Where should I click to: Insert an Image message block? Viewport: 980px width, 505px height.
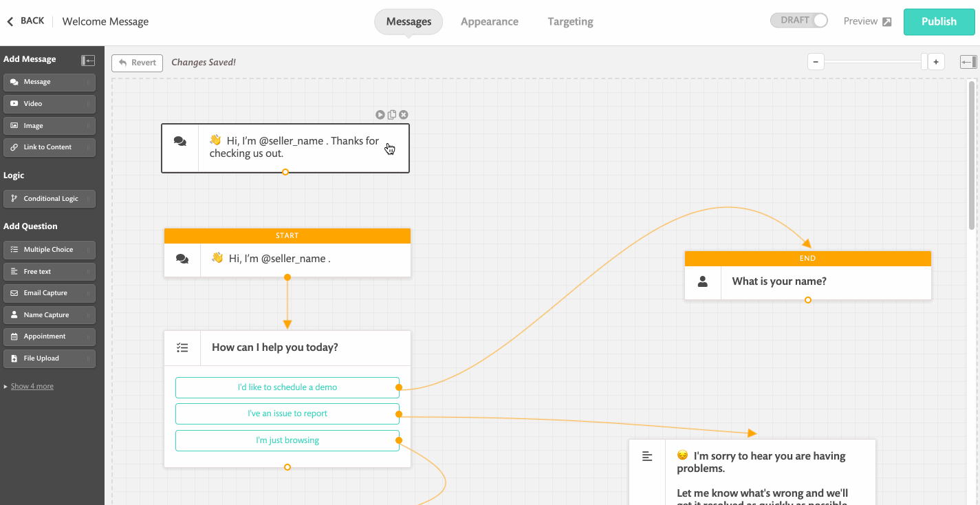[x=49, y=125]
